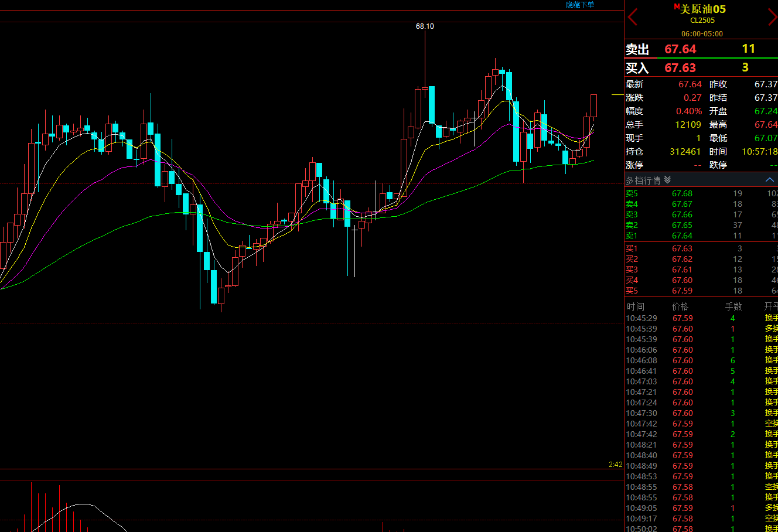Screen dimensions: 778x532
Task: Select the 卖3 row at 67.66
Action: pos(701,214)
